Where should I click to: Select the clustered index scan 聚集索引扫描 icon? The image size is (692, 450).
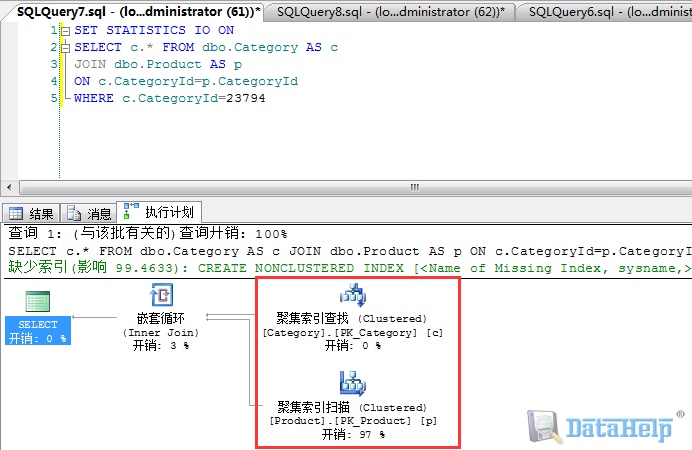coord(353,383)
